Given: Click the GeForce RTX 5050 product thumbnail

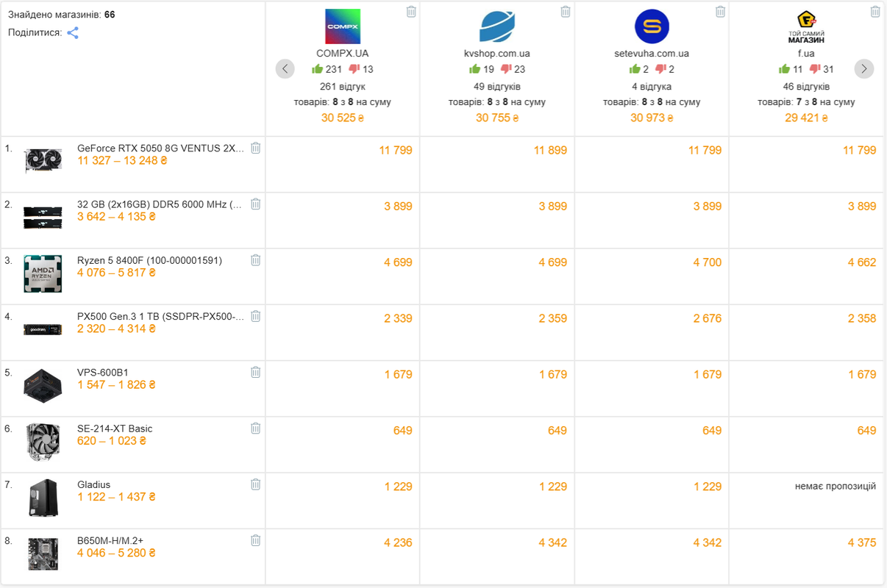Looking at the screenshot, I should pyautogui.click(x=43, y=159).
